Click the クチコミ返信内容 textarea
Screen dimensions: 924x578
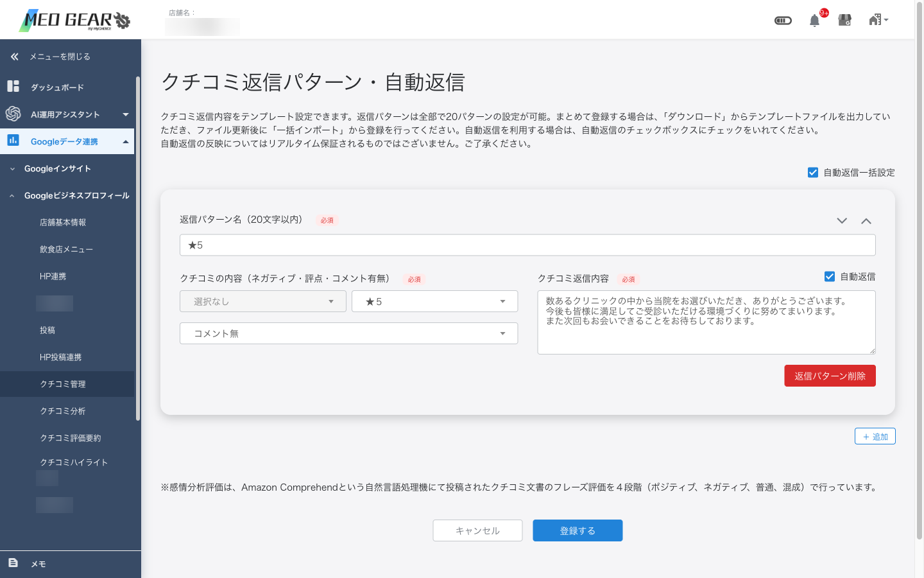coord(706,322)
